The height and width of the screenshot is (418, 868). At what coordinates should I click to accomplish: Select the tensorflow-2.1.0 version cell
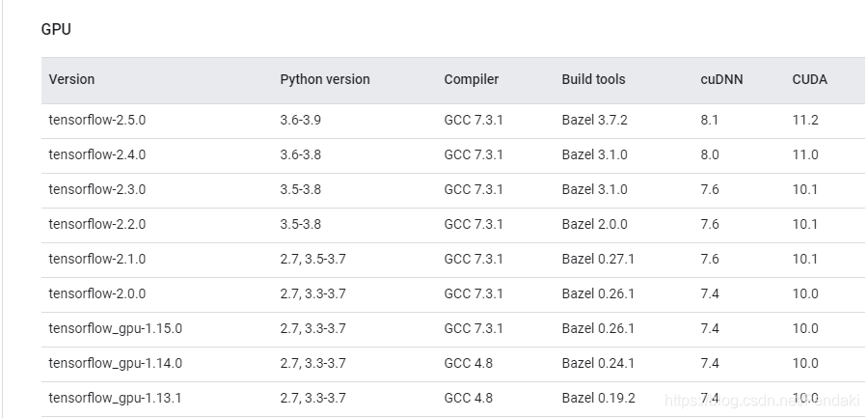point(96,259)
